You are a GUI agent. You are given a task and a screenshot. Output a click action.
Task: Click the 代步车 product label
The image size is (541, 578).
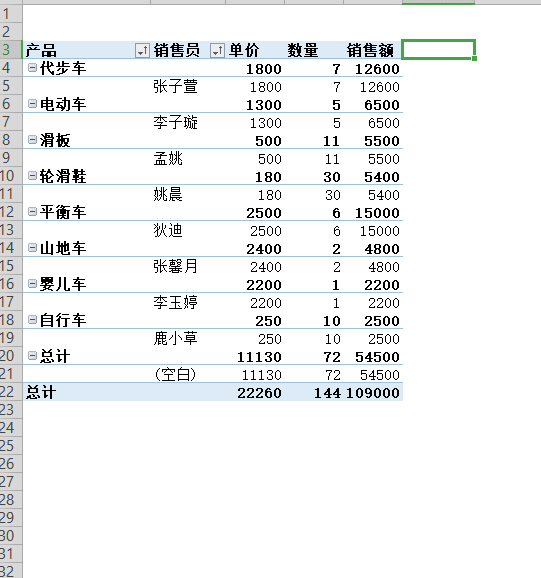click(63, 68)
